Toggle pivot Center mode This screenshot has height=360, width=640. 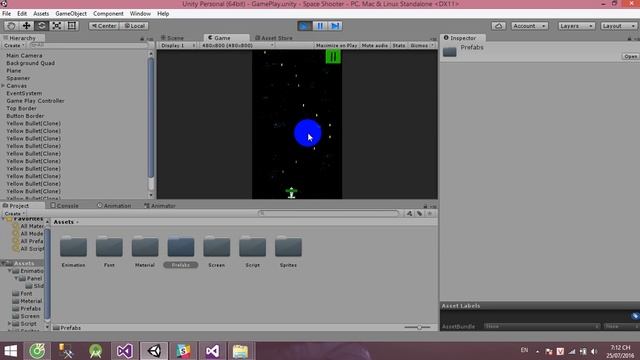tap(104, 26)
